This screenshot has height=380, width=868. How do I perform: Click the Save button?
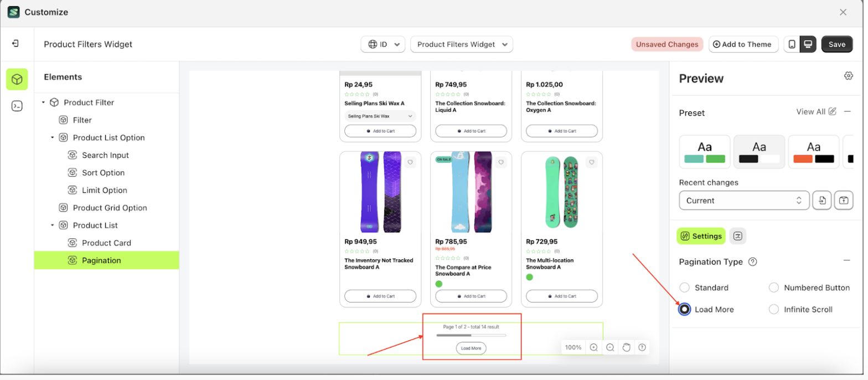836,44
